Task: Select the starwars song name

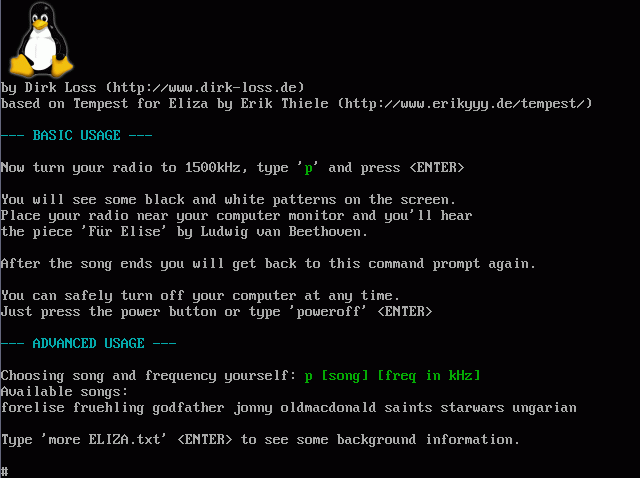Action: (472, 407)
